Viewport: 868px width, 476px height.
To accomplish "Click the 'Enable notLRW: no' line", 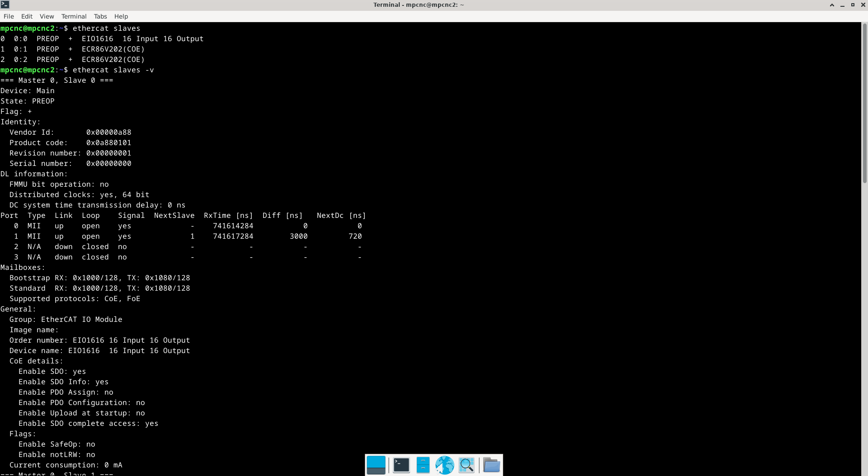I will point(57,455).
